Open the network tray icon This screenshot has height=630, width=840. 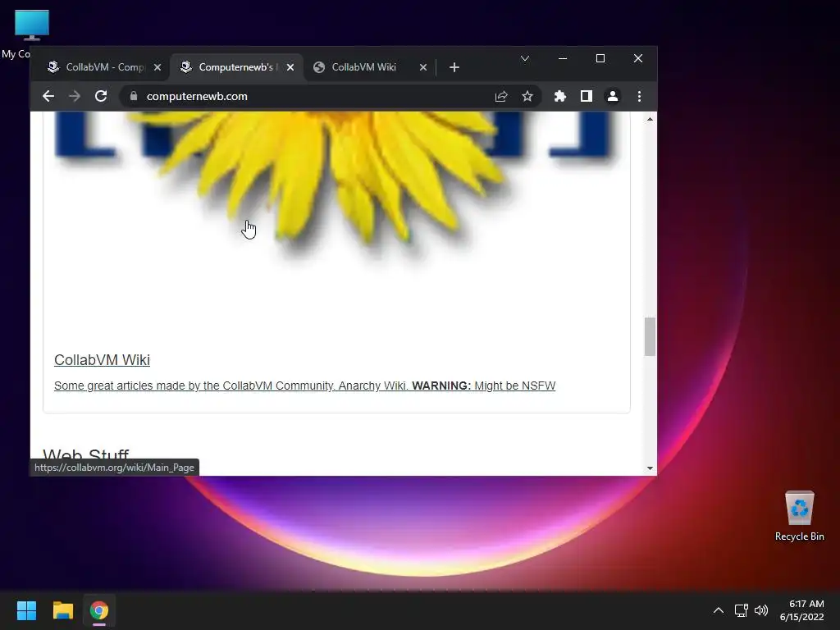[742, 610]
